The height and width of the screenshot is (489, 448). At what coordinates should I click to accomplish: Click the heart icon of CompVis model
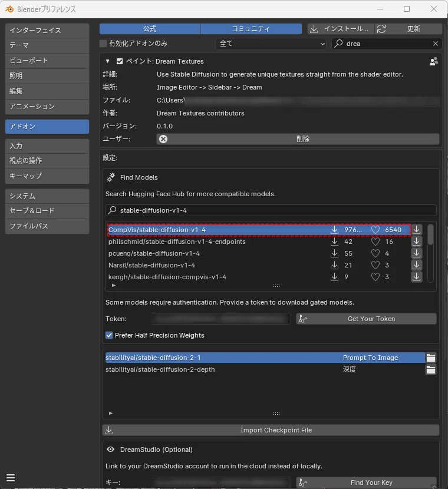pyautogui.click(x=375, y=230)
